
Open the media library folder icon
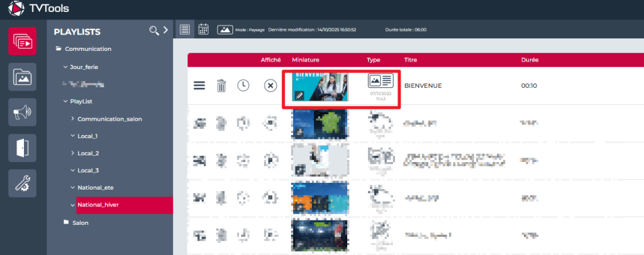[23, 77]
